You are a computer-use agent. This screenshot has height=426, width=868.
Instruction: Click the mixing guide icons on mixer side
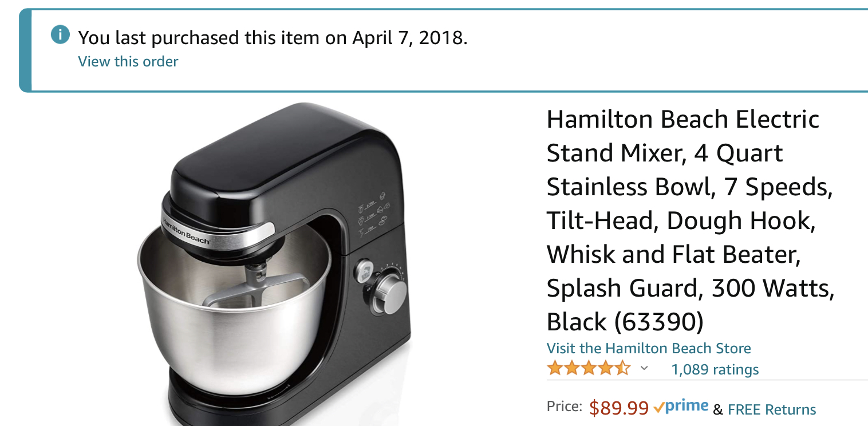pos(373,215)
